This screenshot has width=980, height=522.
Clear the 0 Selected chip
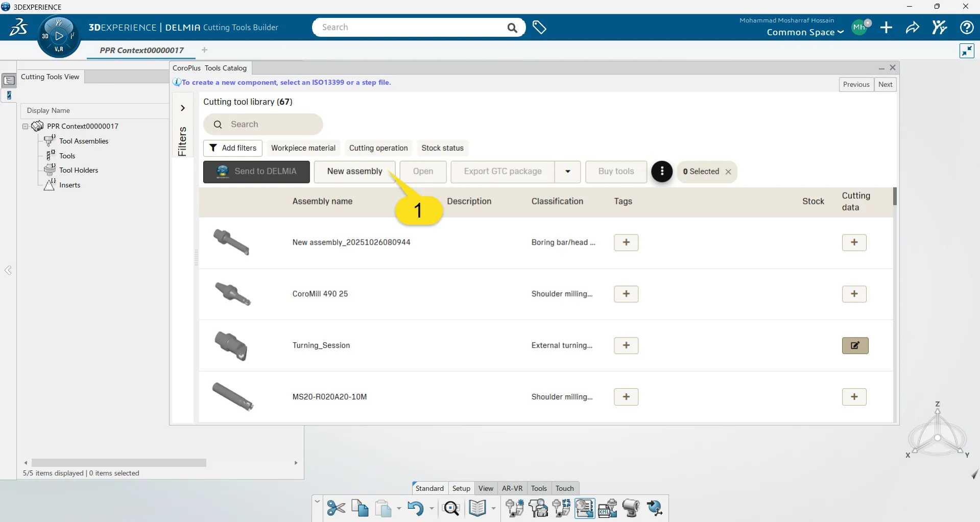(729, 172)
